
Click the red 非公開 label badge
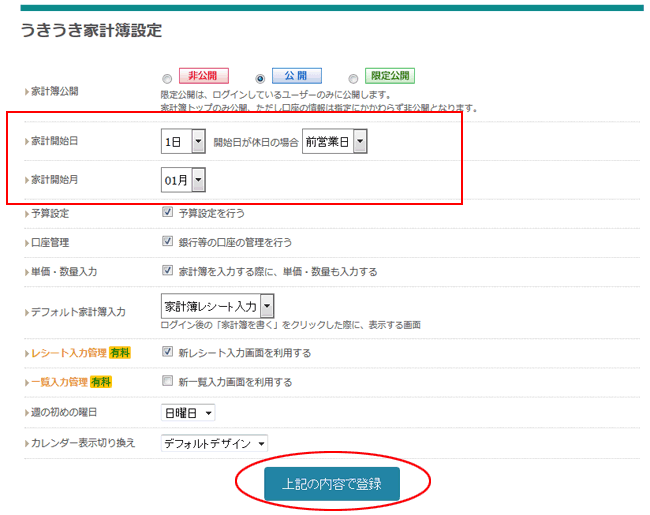pyautogui.click(x=204, y=76)
